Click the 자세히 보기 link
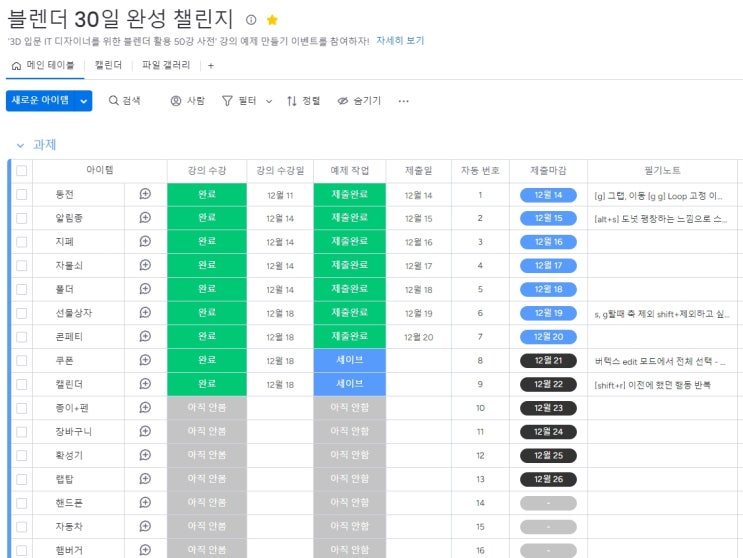This screenshot has height=558, width=743. pyautogui.click(x=400, y=41)
